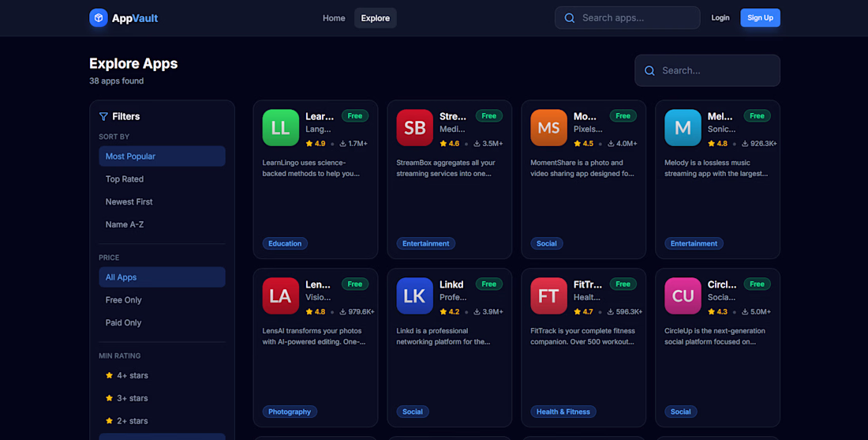868x440 pixels.
Task: Set minimum rating to 3+ stars
Action: [163, 398]
